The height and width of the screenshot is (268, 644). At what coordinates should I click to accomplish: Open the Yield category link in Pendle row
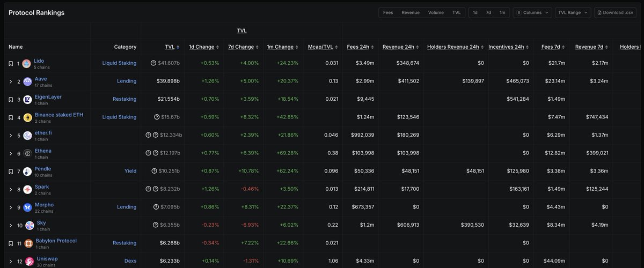point(130,172)
